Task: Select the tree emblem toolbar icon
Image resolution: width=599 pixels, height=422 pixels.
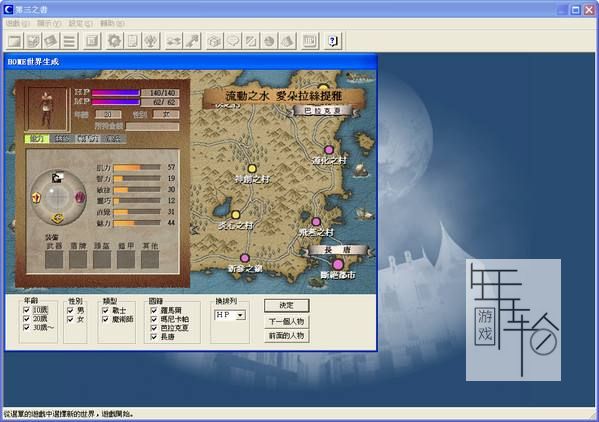Action: click(151, 41)
